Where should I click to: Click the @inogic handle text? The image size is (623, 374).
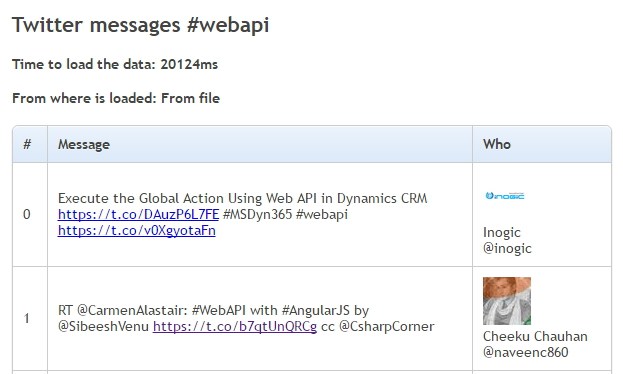[x=507, y=248]
